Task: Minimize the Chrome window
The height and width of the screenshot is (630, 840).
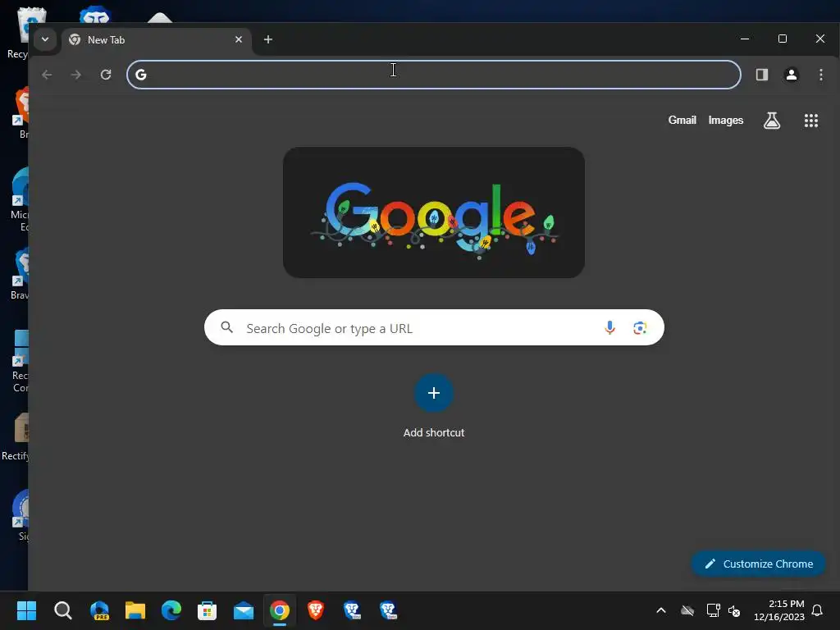Action: point(745,39)
